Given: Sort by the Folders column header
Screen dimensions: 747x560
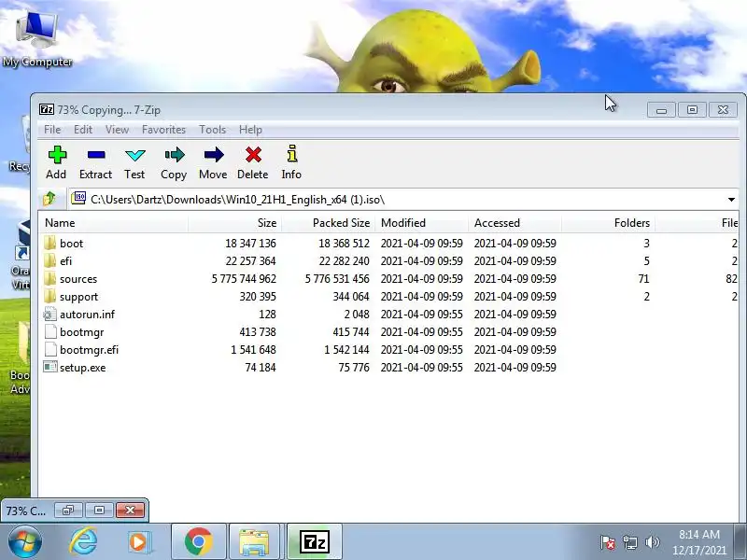Looking at the screenshot, I should 609,223.
